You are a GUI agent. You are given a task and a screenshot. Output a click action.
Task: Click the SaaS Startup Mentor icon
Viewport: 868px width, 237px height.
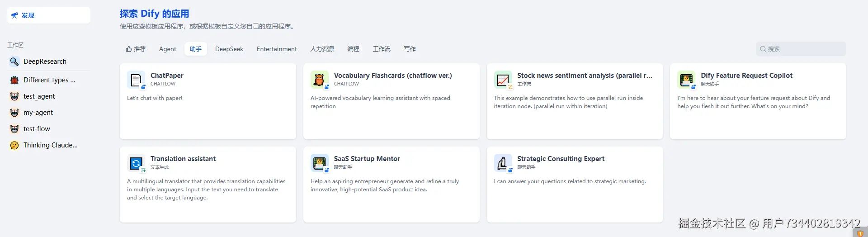[x=319, y=163]
